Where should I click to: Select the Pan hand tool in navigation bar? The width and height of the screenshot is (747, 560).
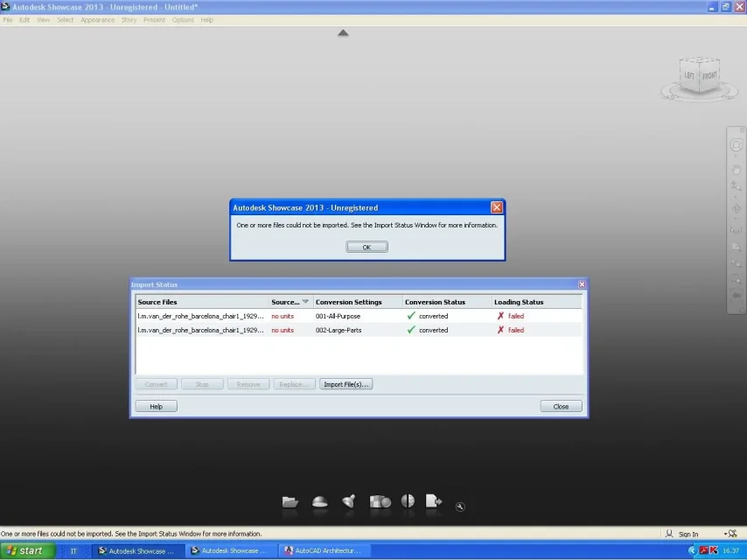coord(737,169)
